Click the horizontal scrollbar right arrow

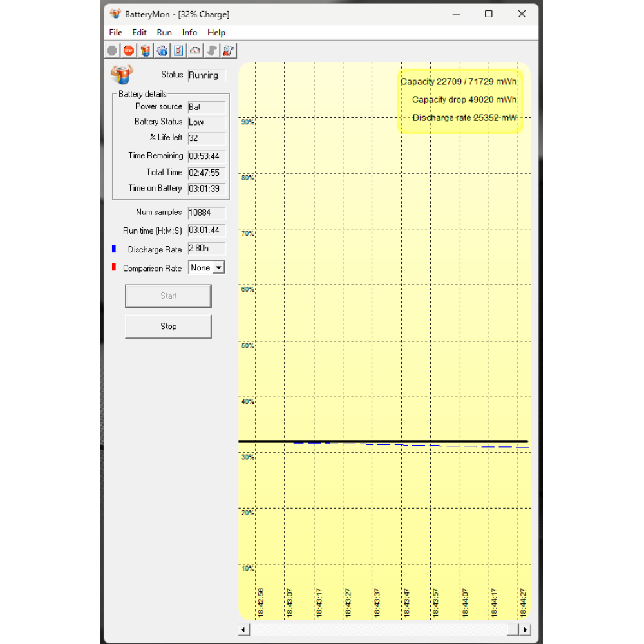[526, 630]
